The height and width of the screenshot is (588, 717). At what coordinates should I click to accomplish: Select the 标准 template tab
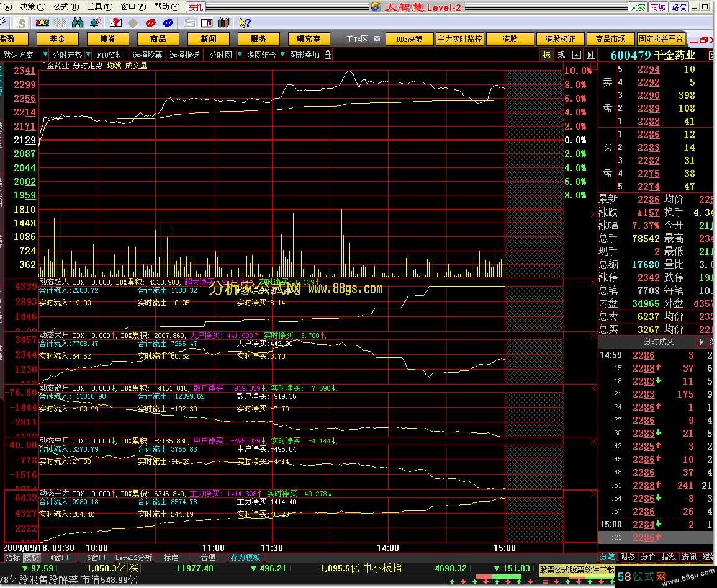coord(171,558)
